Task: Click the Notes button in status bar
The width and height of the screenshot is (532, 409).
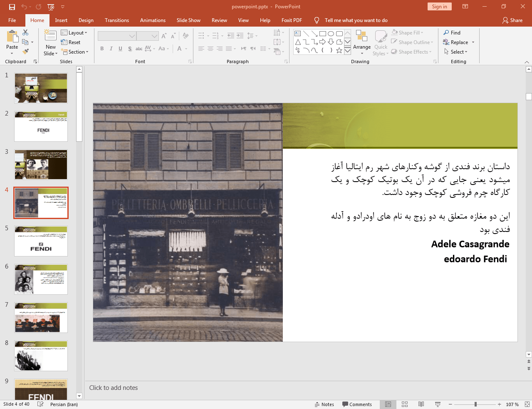Action: (x=324, y=404)
